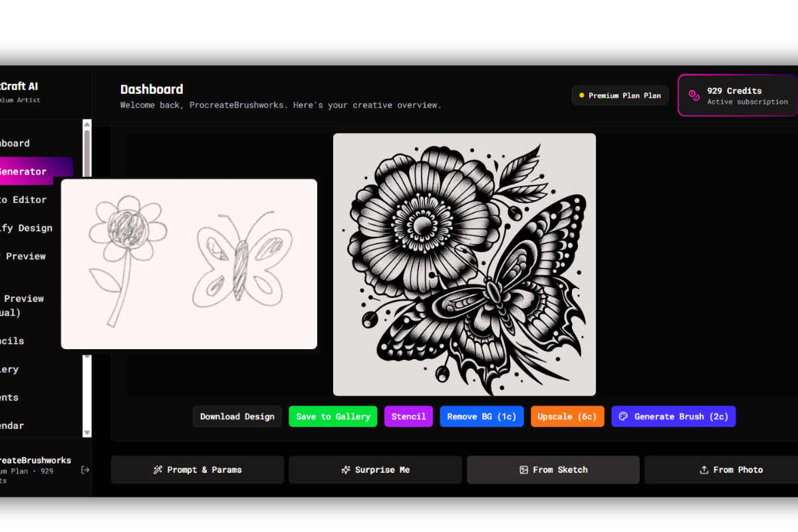Click the sparkle icon on Surprise Me

click(x=344, y=469)
